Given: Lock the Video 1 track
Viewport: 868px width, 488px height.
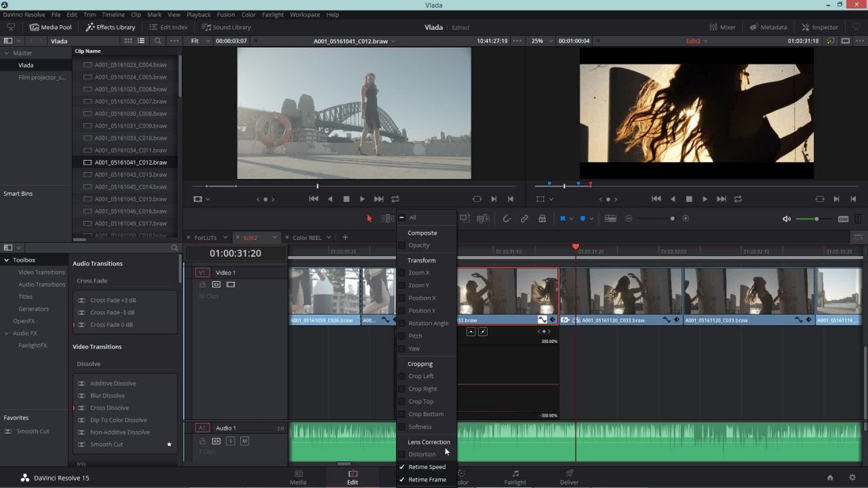Looking at the screenshot, I should (x=202, y=285).
